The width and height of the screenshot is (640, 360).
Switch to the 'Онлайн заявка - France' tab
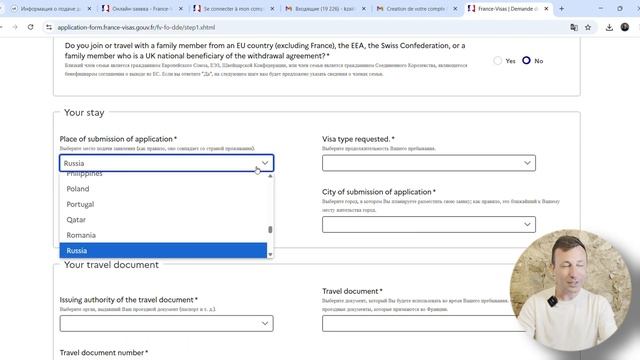point(141,9)
